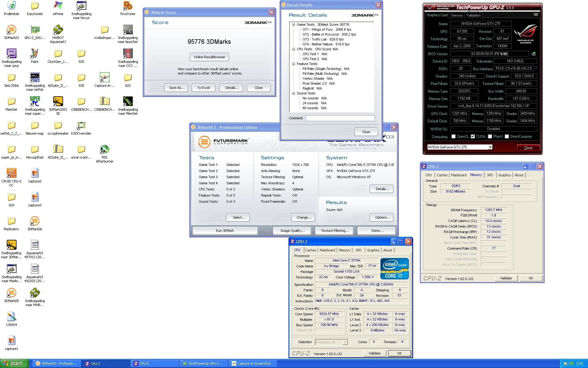This screenshot has height=368, width=588.
Task: Open Snelkoppeling naar MemSet shortcut
Action: pyautogui.click(x=128, y=106)
